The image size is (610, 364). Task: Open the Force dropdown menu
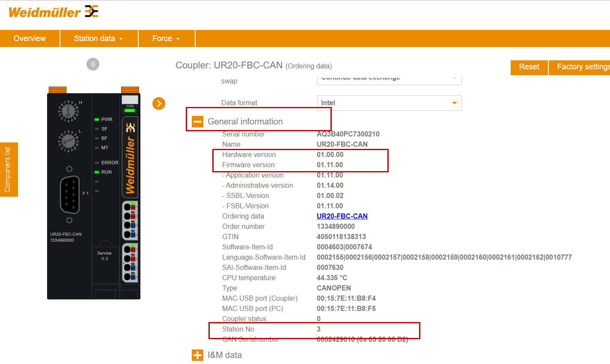(167, 38)
